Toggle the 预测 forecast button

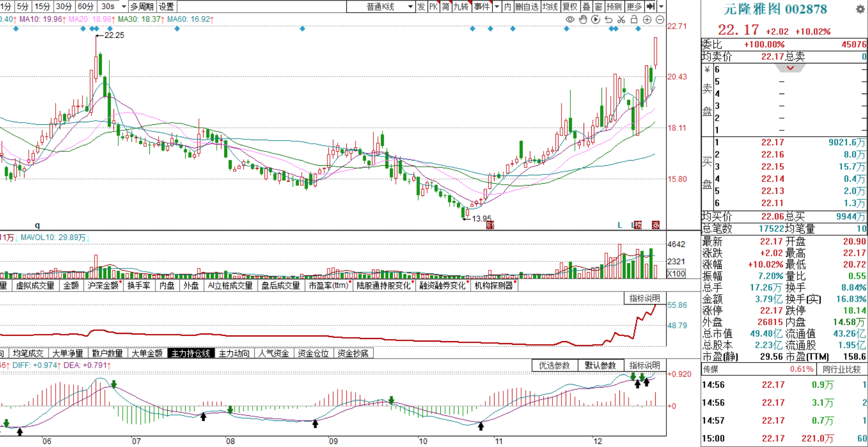pos(614,6)
